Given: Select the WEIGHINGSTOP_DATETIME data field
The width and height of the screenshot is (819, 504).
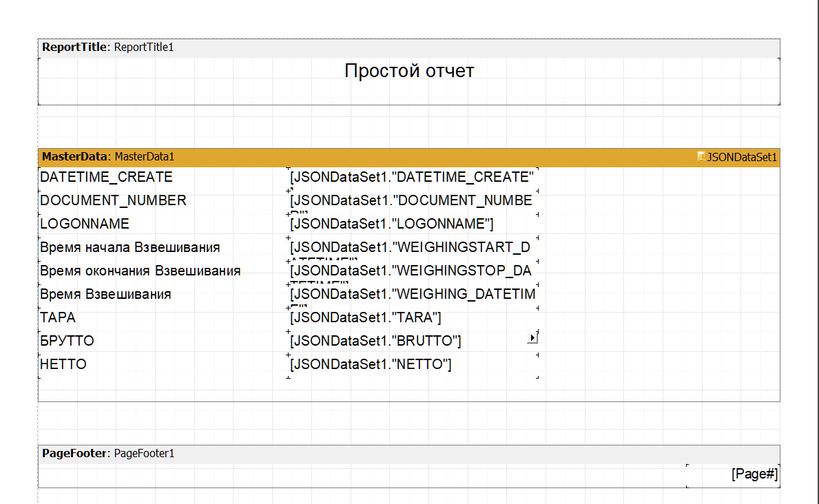Looking at the screenshot, I should [x=411, y=271].
